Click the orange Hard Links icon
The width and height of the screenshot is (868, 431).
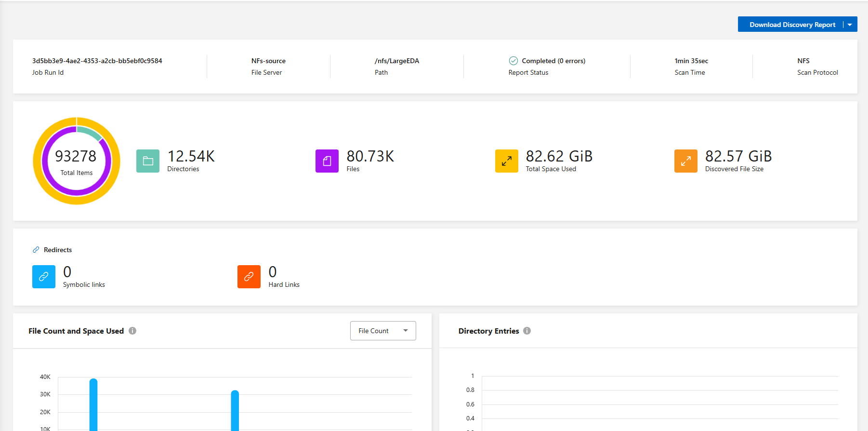coord(249,277)
